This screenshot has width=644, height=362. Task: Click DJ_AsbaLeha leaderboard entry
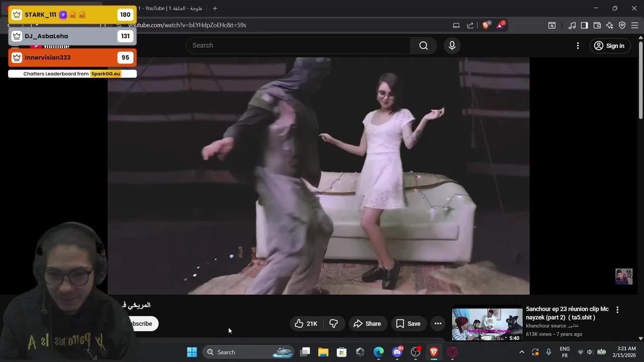pyautogui.click(x=72, y=36)
